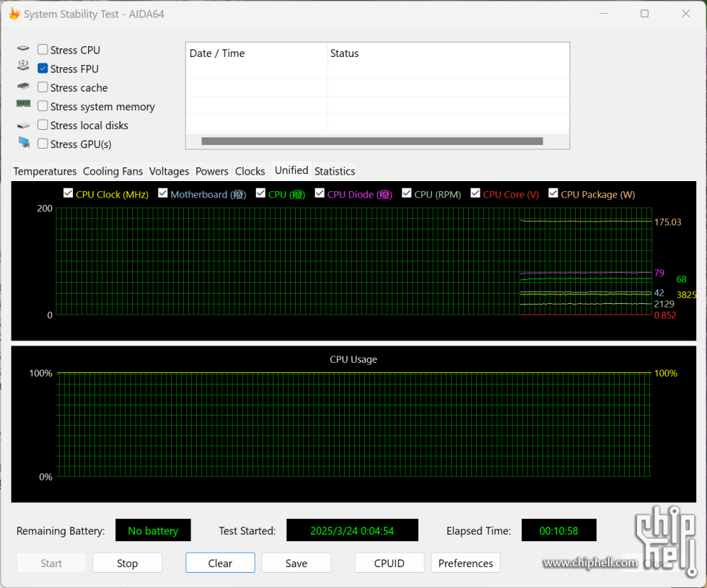The image size is (707, 588).
Task: Open CPUID panel button
Action: (389, 563)
